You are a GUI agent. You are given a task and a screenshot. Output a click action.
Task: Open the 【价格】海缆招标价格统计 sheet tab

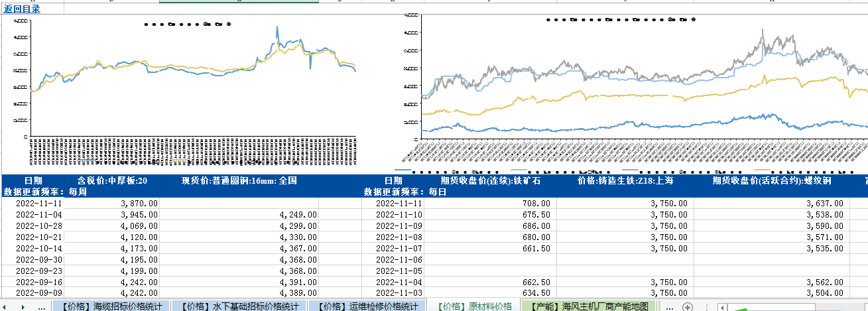(110, 306)
